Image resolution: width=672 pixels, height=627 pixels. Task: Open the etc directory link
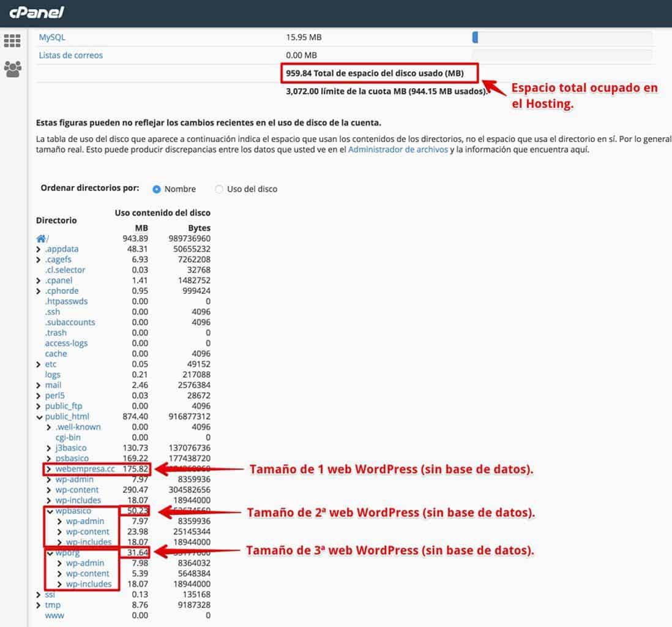click(x=51, y=364)
